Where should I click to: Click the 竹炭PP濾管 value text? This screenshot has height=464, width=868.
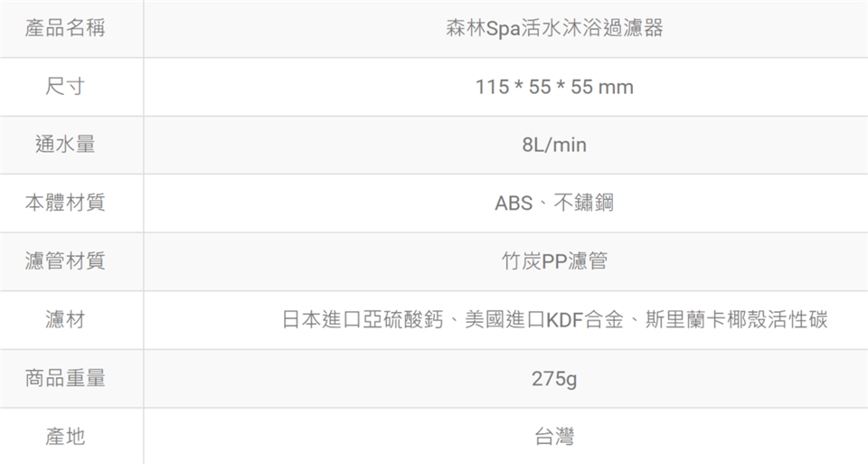coord(554,262)
